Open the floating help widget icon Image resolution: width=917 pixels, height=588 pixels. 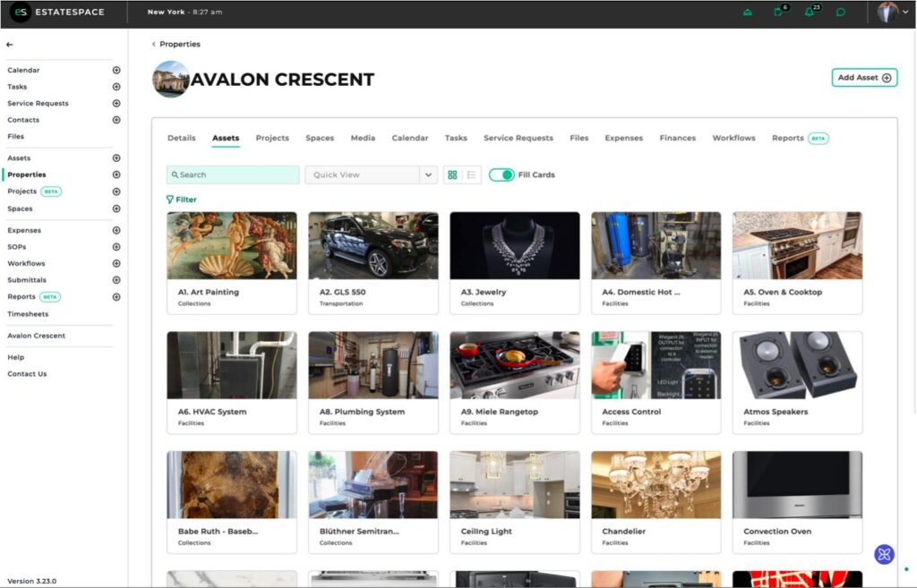tap(884, 554)
